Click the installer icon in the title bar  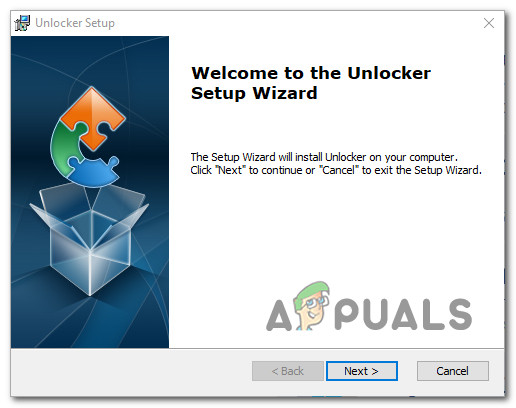[x=22, y=23]
